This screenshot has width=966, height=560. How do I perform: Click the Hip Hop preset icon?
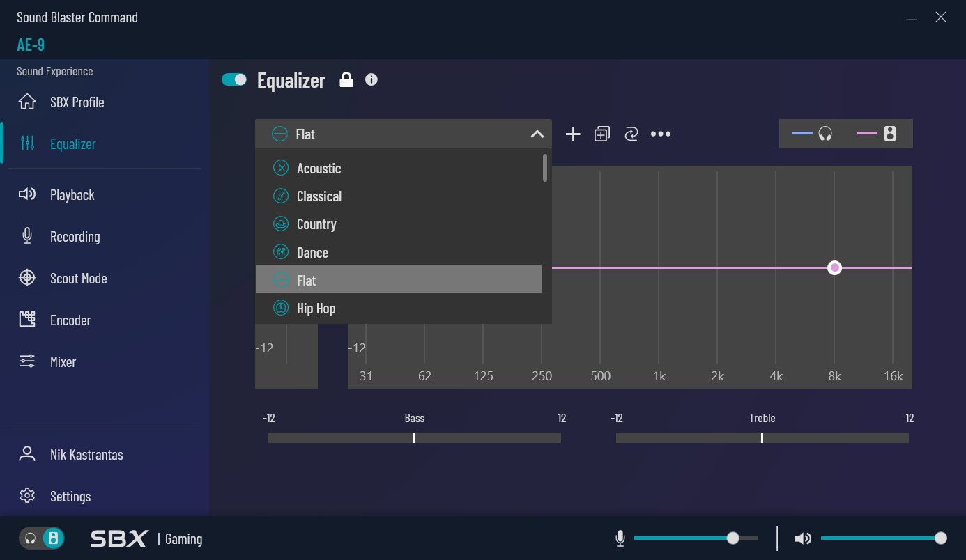point(280,308)
